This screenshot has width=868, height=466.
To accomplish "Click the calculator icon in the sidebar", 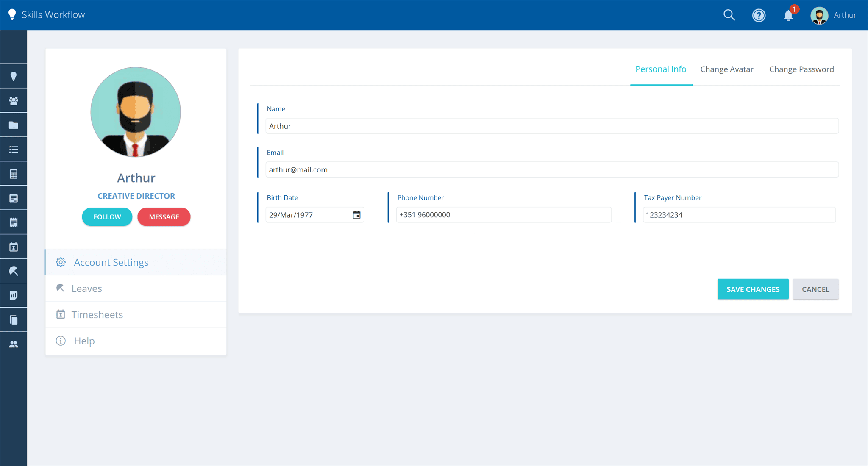I will click(x=14, y=174).
